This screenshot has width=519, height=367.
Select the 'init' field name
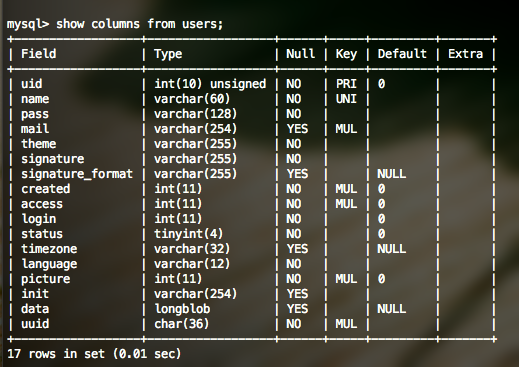[35, 294]
